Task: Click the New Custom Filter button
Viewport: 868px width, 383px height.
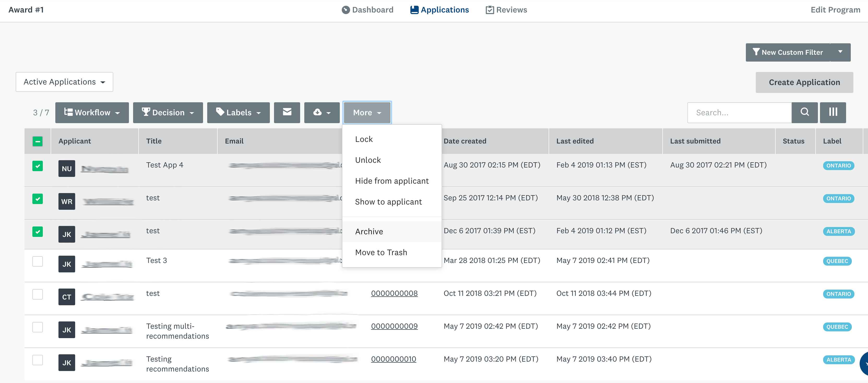Action: click(x=787, y=52)
